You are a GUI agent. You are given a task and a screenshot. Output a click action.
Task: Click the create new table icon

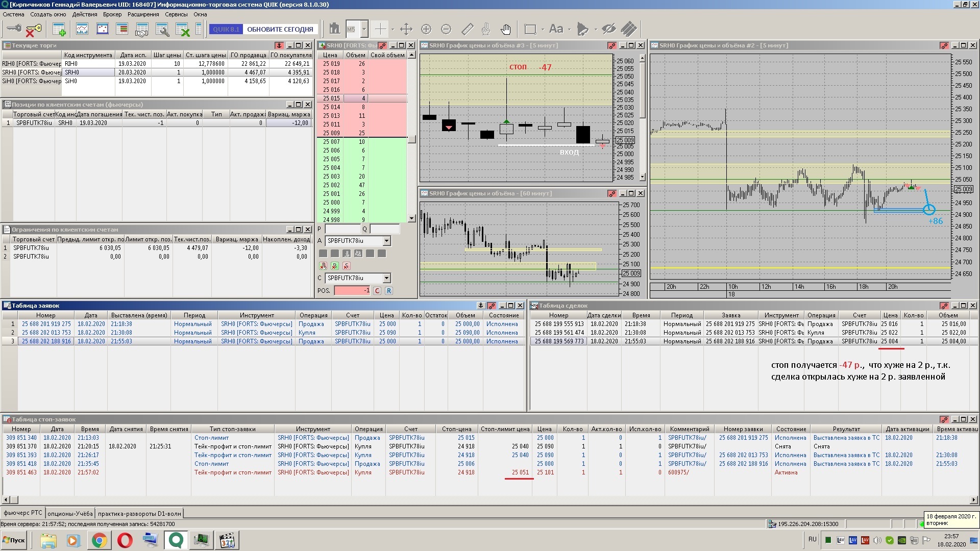click(x=59, y=30)
